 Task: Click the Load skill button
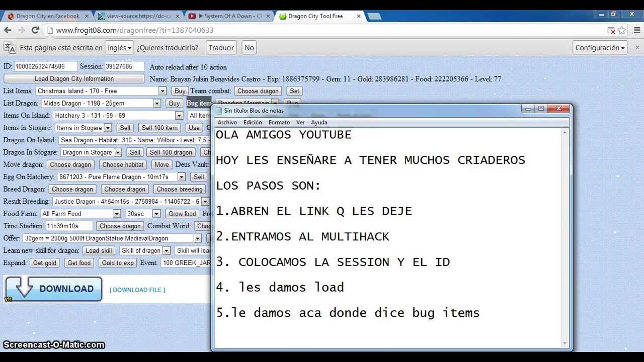[x=99, y=251]
